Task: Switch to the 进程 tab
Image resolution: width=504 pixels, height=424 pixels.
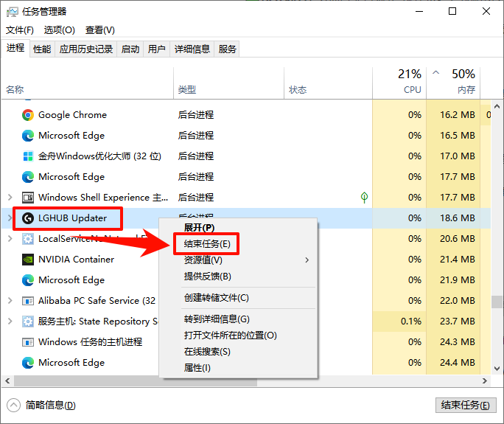Action: (x=15, y=48)
